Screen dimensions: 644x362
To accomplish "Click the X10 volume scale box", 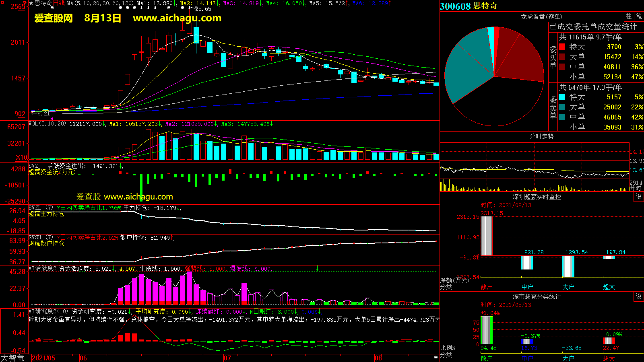I will 21,157.
